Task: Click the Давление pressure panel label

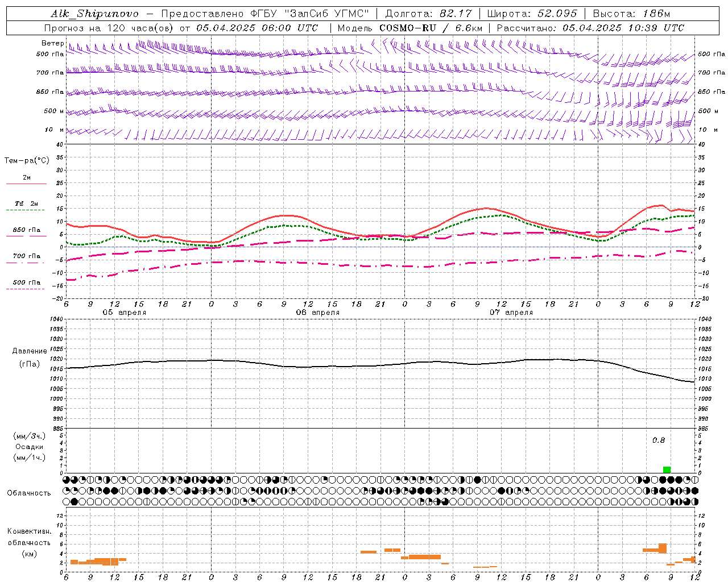Action: pyautogui.click(x=30, y=351)
